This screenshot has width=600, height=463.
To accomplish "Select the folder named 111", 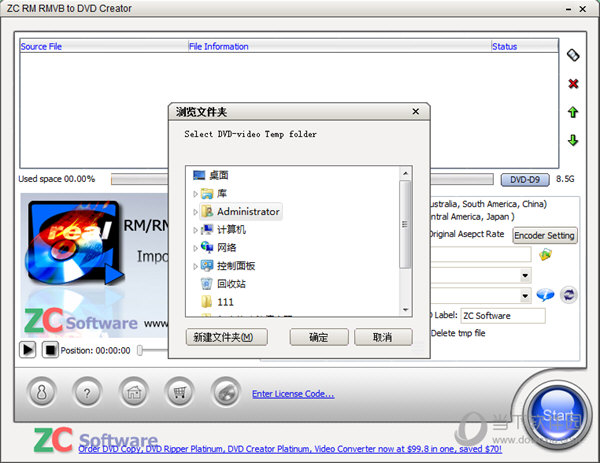I will click(x=225, y=302).
